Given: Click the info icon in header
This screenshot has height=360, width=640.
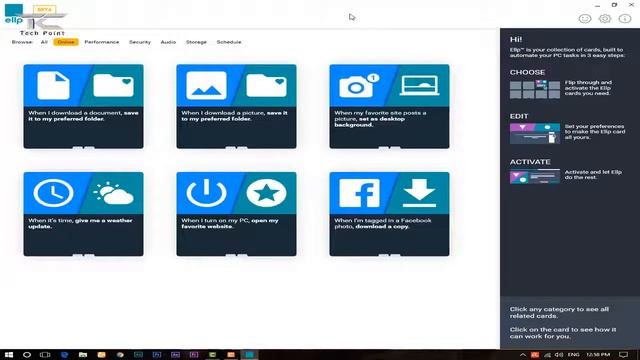Looking at the screenshot, I should pos(624,18).
